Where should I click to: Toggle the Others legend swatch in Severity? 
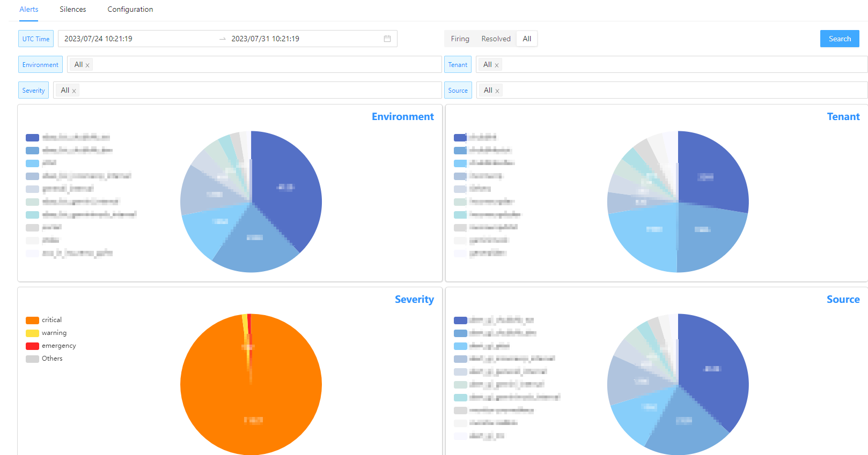(32, 359)
